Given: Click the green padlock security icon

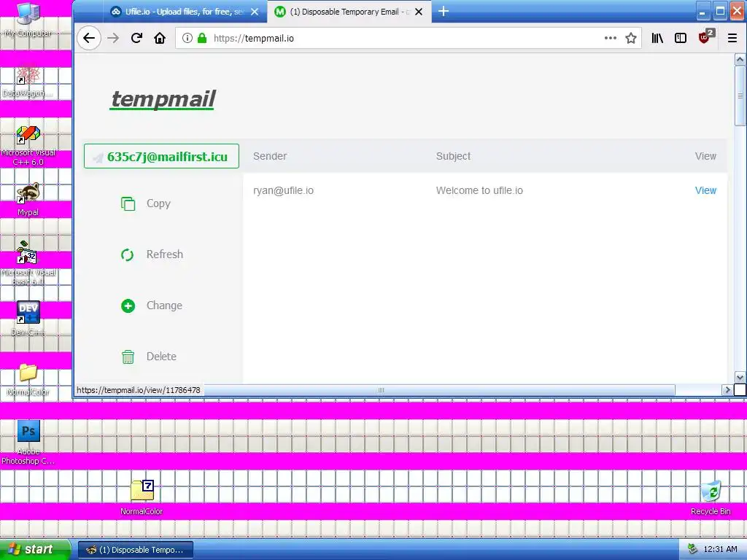Looking at the screenshot, I should click(x=202, y=38).
